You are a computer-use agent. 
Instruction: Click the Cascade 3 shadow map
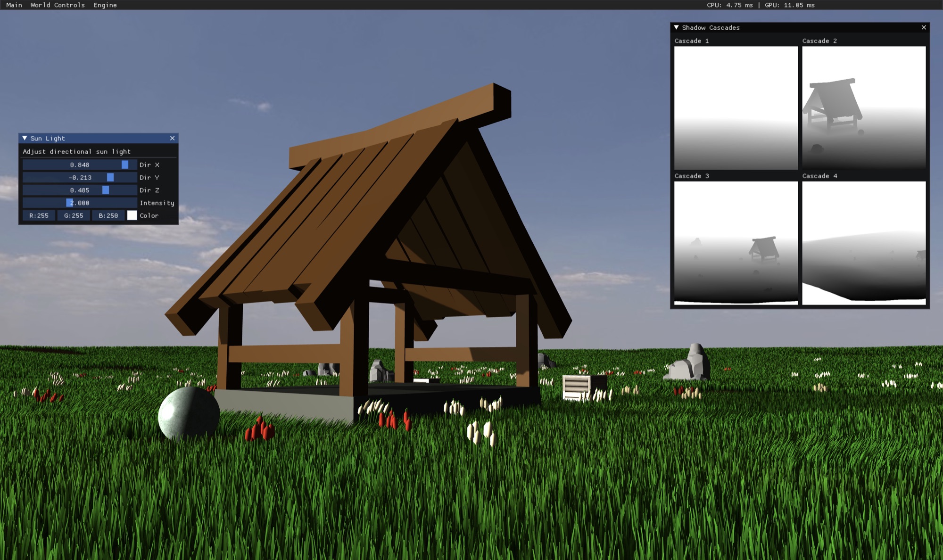coord(736,243)
